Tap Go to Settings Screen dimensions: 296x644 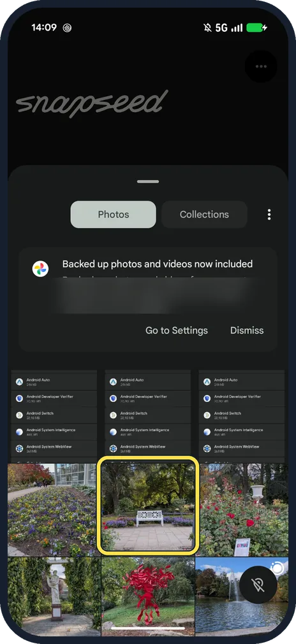[176, 330]
